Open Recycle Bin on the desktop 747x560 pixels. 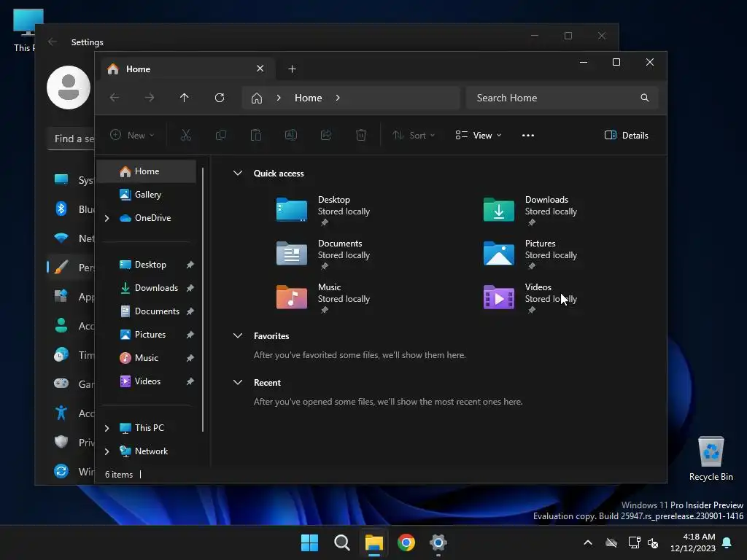[x=711, y=458]
